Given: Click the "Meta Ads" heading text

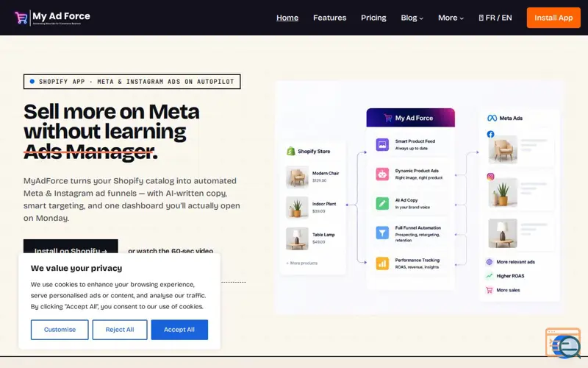Looking at the screenshot, I should click(x=511, y=118).
